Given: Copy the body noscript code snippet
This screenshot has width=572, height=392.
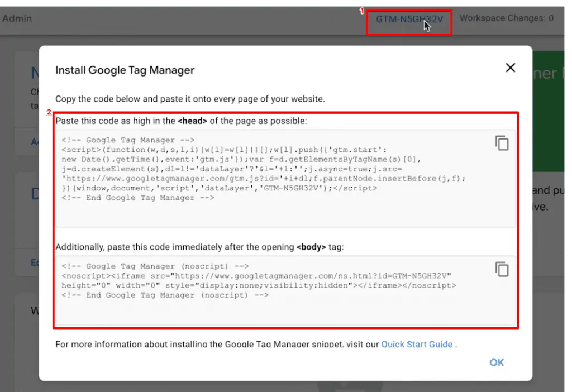Looking at the screenshot, I should 502,269.
